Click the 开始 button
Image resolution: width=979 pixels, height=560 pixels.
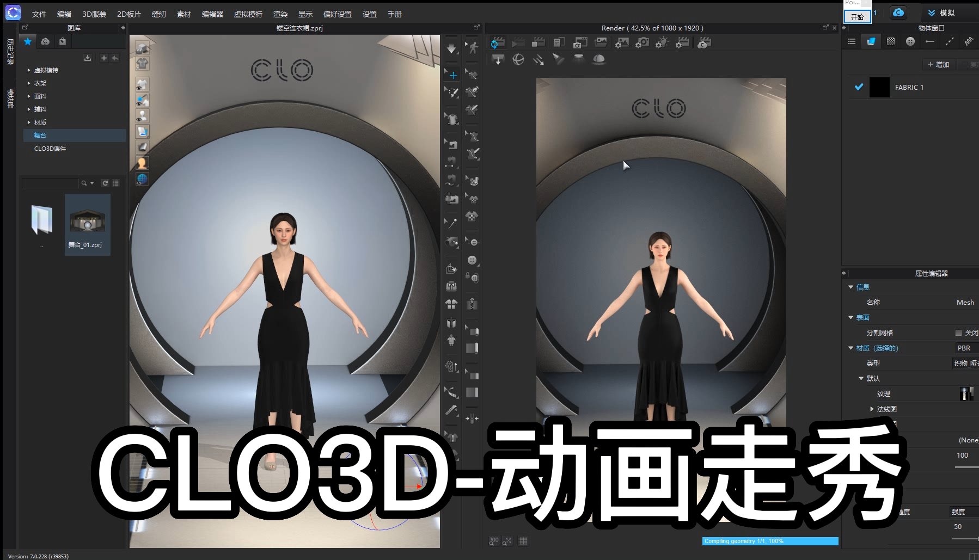tap(858, 17)
